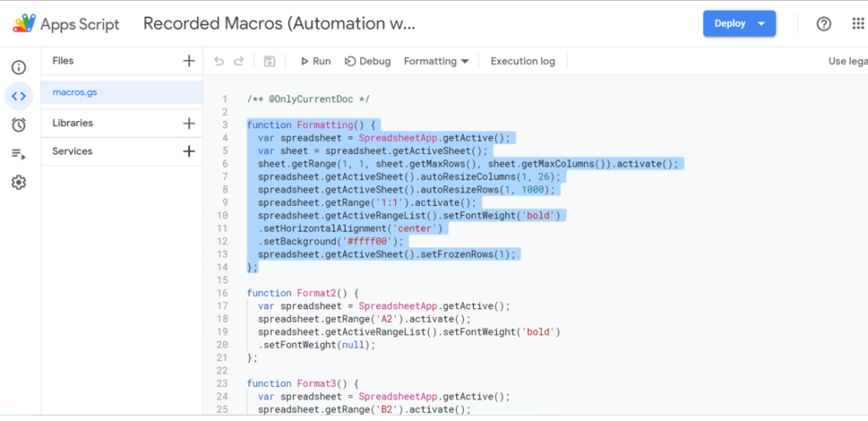The width and height of the screenshot is (868, 421).
Task: Click line number 23 in the gutter
Action: click(x=222, y=384)
